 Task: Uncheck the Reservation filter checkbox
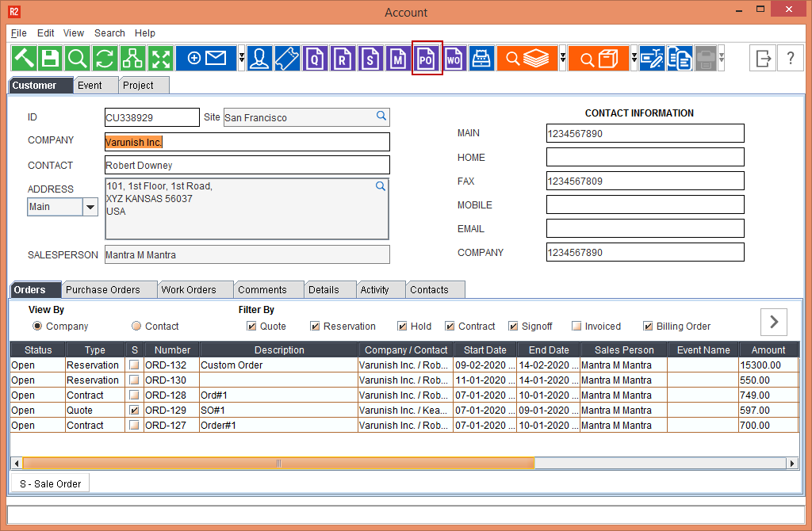(315, 327)
